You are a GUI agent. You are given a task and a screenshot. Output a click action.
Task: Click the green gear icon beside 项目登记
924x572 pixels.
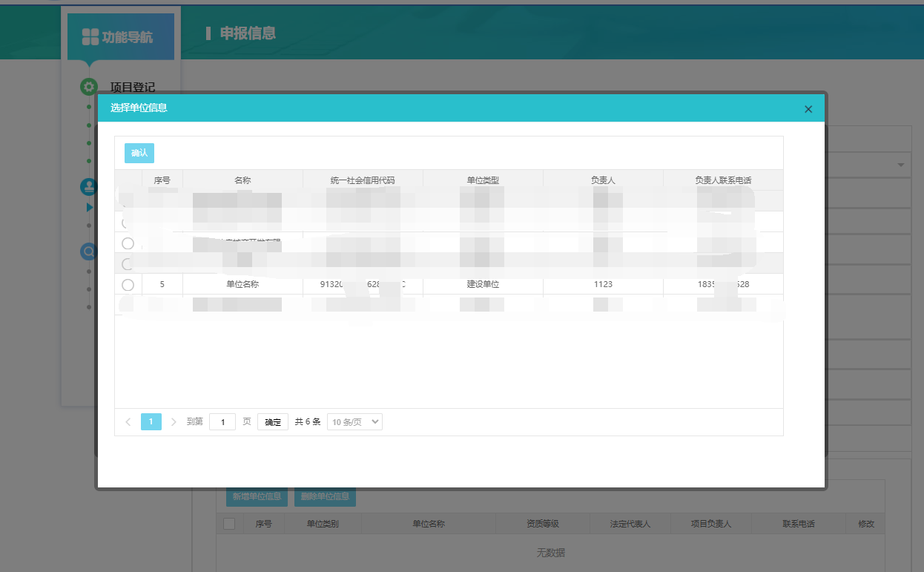[88, 87]
